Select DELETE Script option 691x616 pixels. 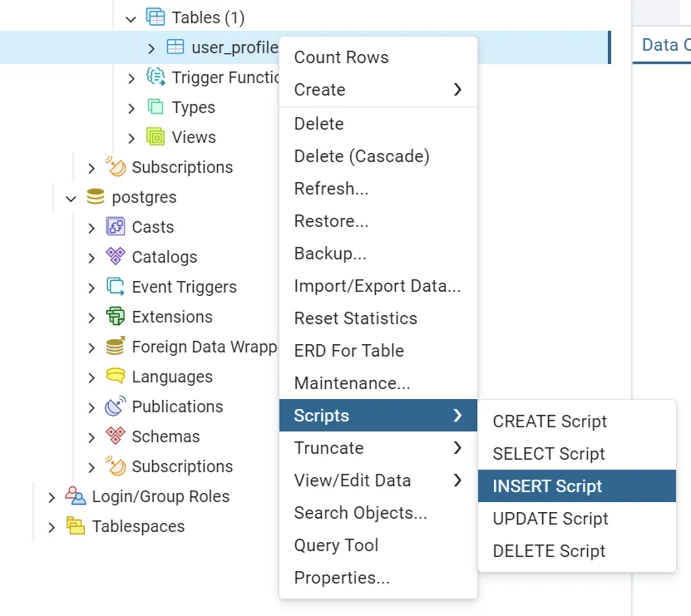(577, 551)
